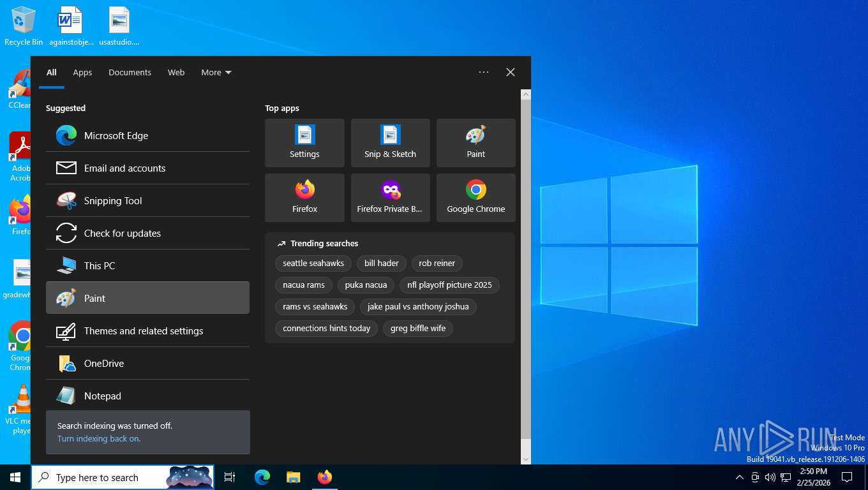Image resolution: width=868 pixels, height=490 pixels.
Task: Click Turn indexing back on link
Action: tap(99, 438)
